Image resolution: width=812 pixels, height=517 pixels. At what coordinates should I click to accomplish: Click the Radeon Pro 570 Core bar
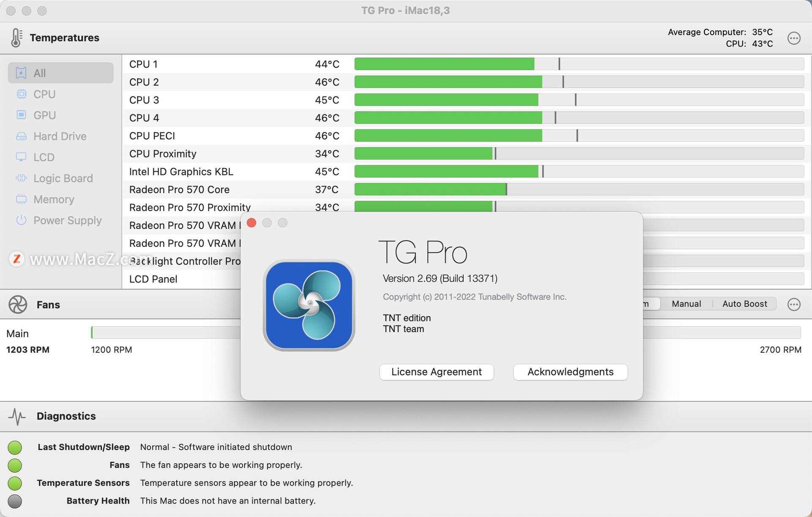pos(579,190)
